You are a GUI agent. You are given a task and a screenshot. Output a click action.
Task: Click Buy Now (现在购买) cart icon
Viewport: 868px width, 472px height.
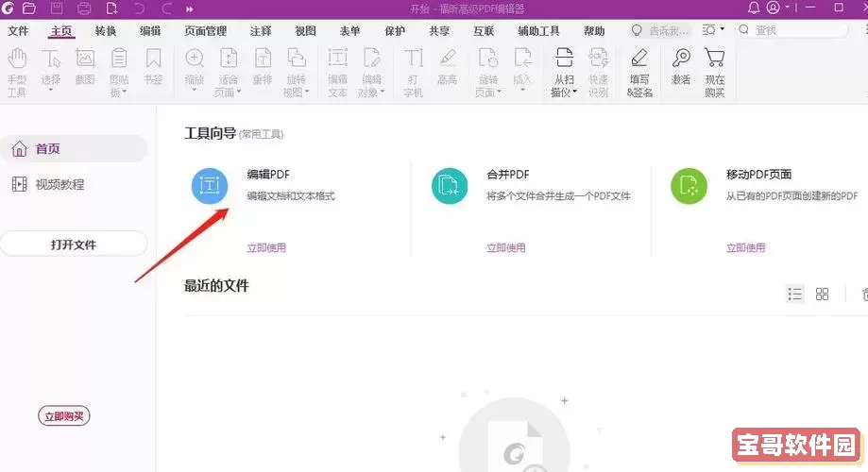[x=715, y=59]
